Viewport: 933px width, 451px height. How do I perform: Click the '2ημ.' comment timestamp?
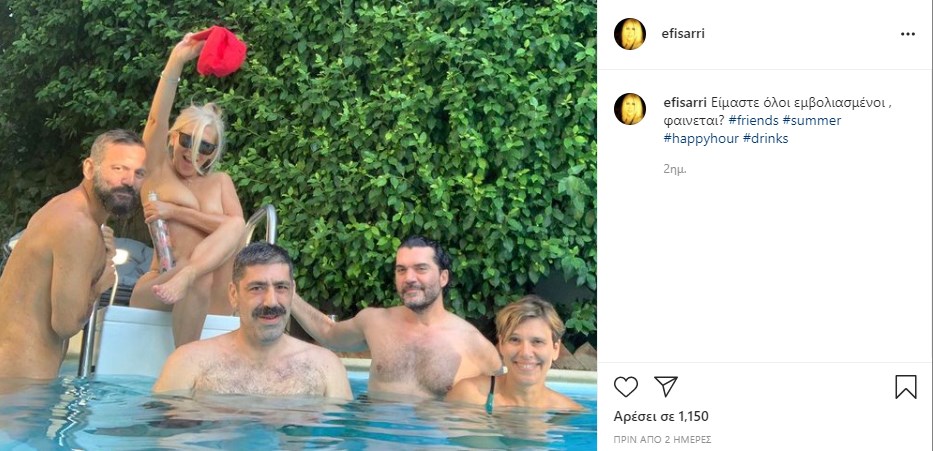(675, 169)
